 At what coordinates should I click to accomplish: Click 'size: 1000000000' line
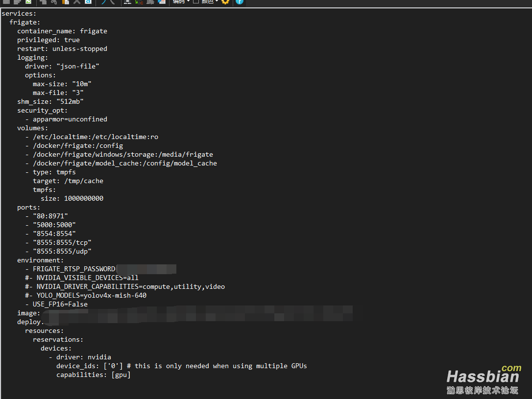point(72,199)
